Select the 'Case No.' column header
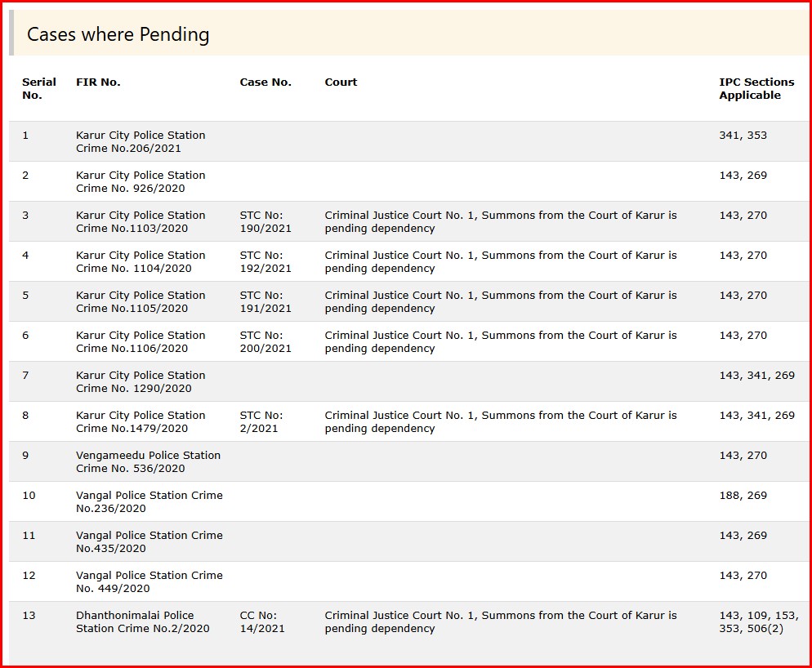812x668 pixels. 265,82
